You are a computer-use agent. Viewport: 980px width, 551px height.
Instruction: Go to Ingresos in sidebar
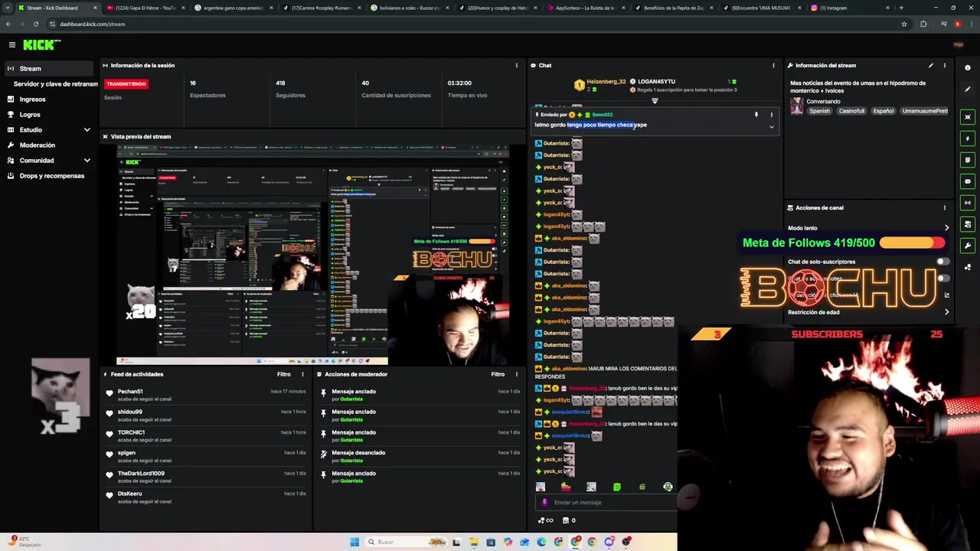click(32, 99)
